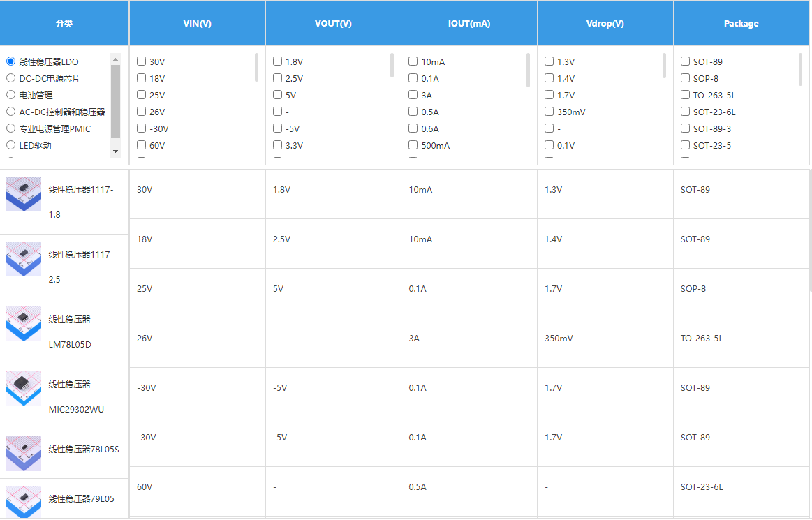Open the 线性稳压器1117-2.5 product image
This screenshot has height=520, width=812.
click(x=24, y=259)
